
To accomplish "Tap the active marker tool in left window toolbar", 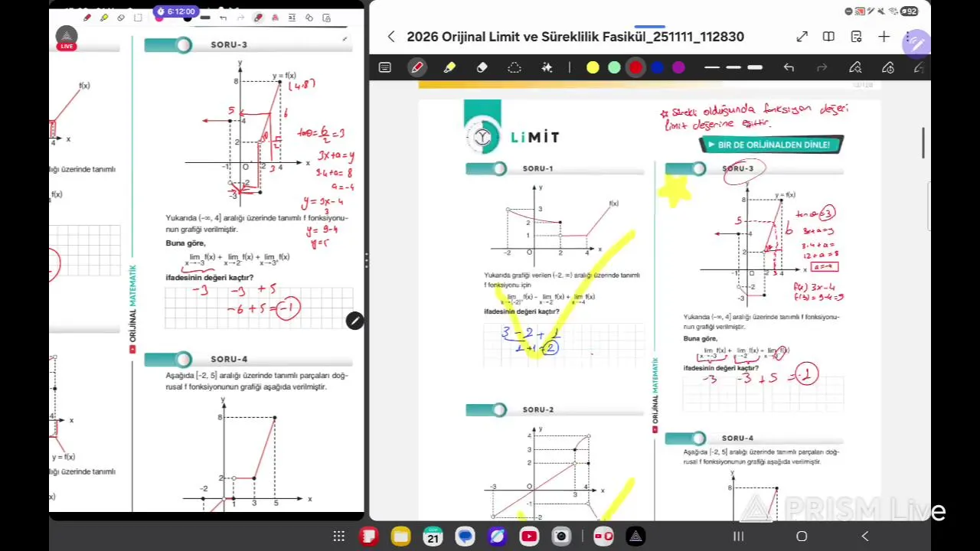I will coord(259,17).
